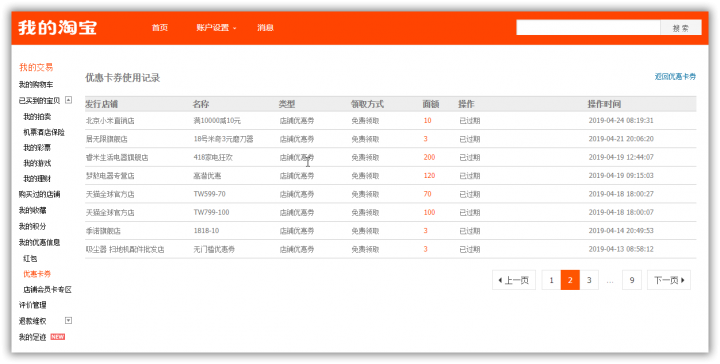Select 优惠卡券 in the sidebar
The image size is (720, 364).
(x=37, y=274)
